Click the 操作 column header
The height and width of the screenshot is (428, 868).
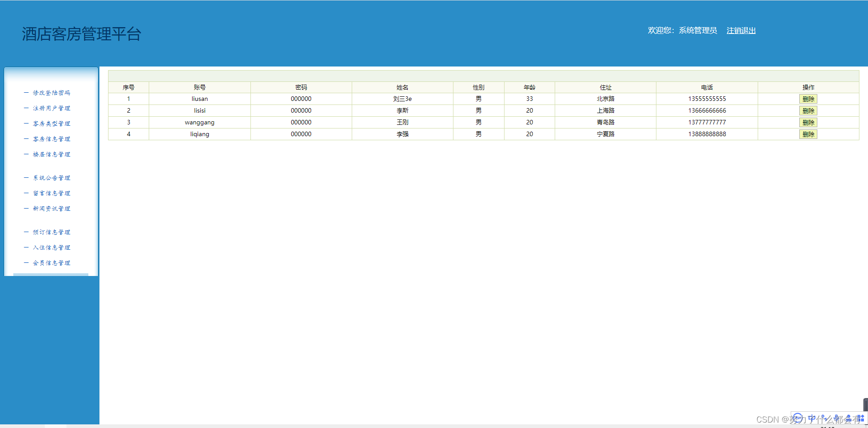[x=808, y=87]
